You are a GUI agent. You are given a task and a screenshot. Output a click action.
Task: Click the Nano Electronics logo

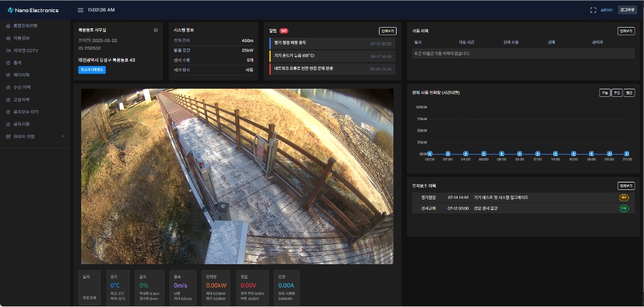33,10
